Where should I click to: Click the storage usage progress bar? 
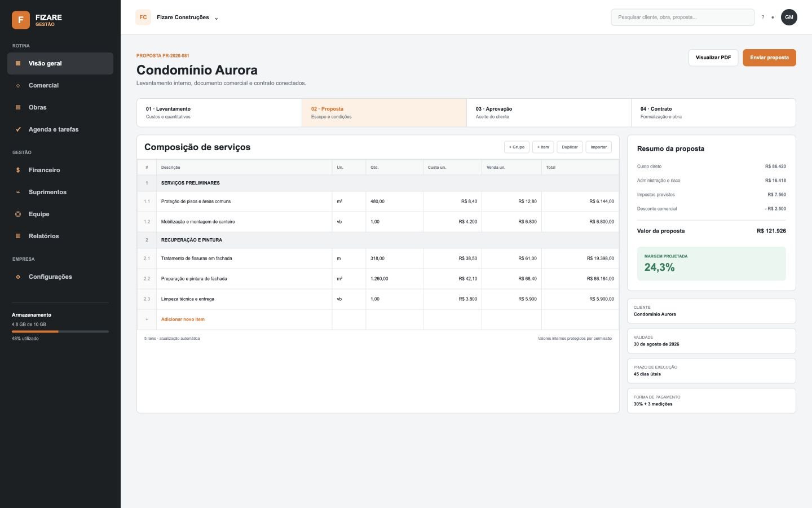60,332
